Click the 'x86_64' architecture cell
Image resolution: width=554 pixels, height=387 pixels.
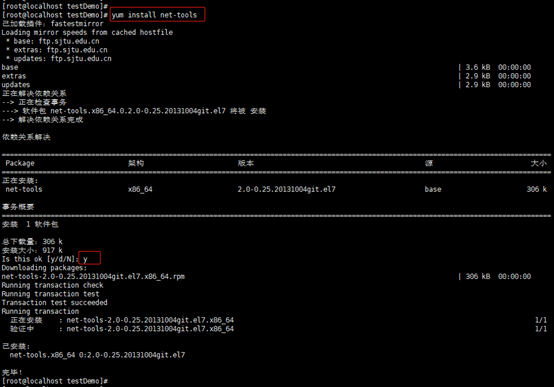click(140, 189)
